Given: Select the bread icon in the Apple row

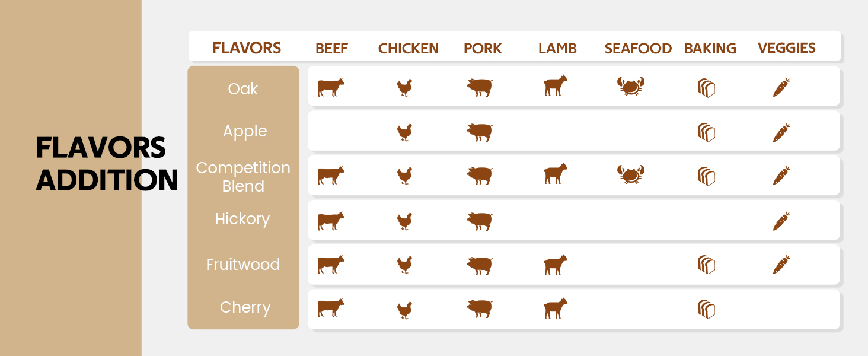Looking at the screenshot, I should (x=706, y=132).
